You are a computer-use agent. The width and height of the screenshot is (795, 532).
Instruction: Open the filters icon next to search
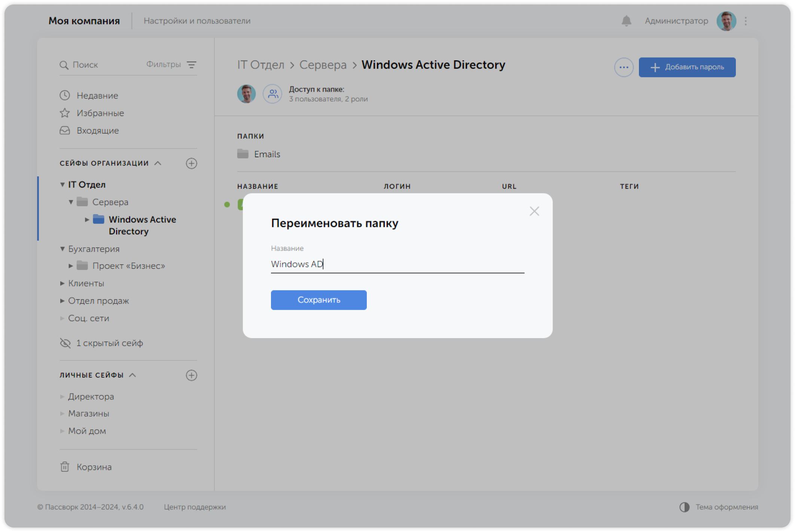pos(191,65)
